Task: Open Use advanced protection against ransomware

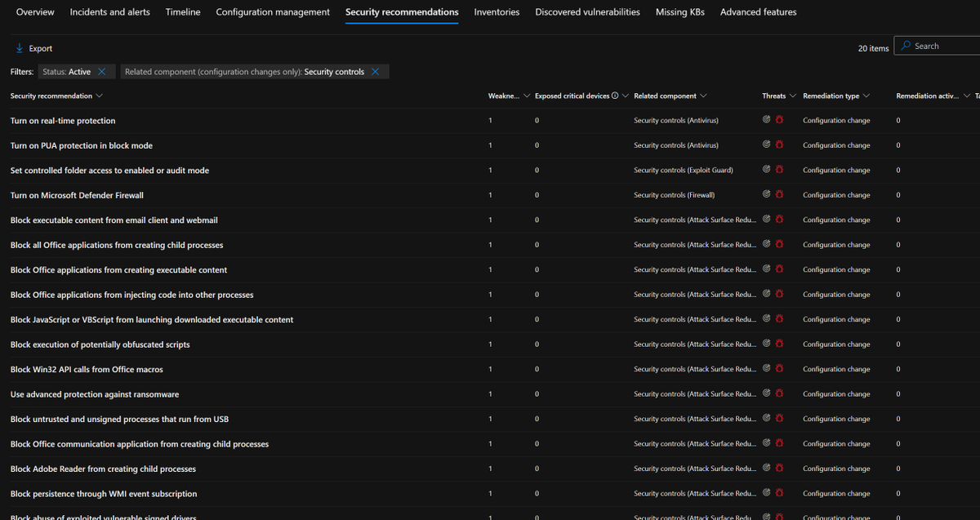Action: click(95, 394)
